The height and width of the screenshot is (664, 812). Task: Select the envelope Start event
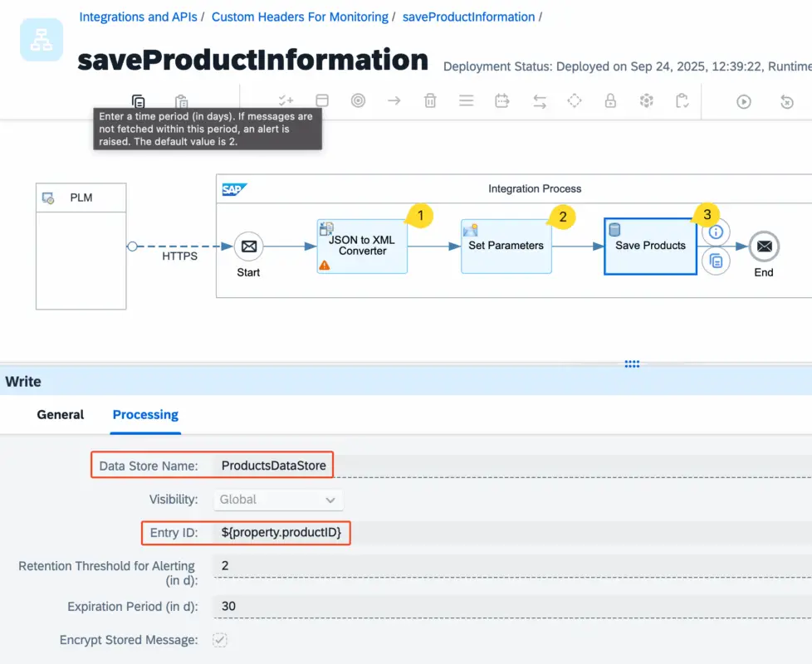(247, 247)
